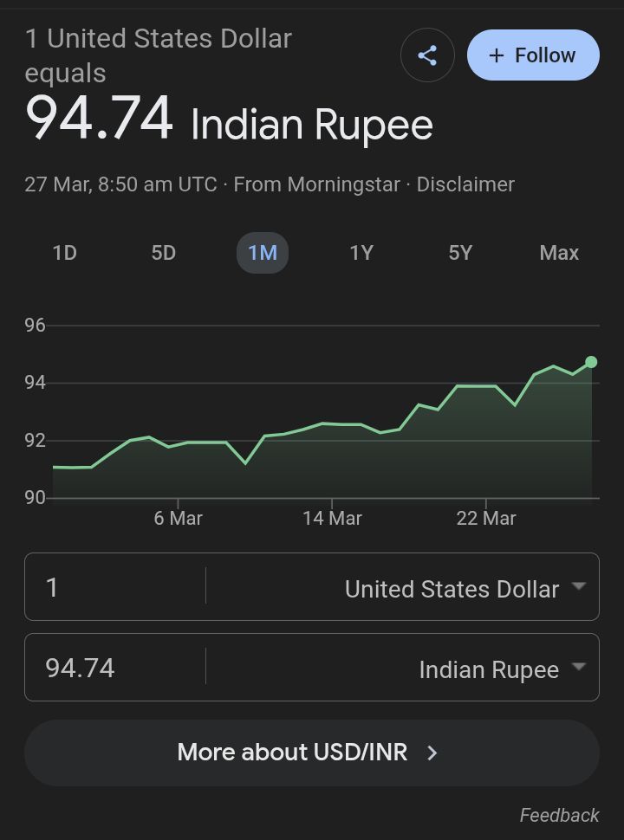Show the Max time range

coord(559,253)
